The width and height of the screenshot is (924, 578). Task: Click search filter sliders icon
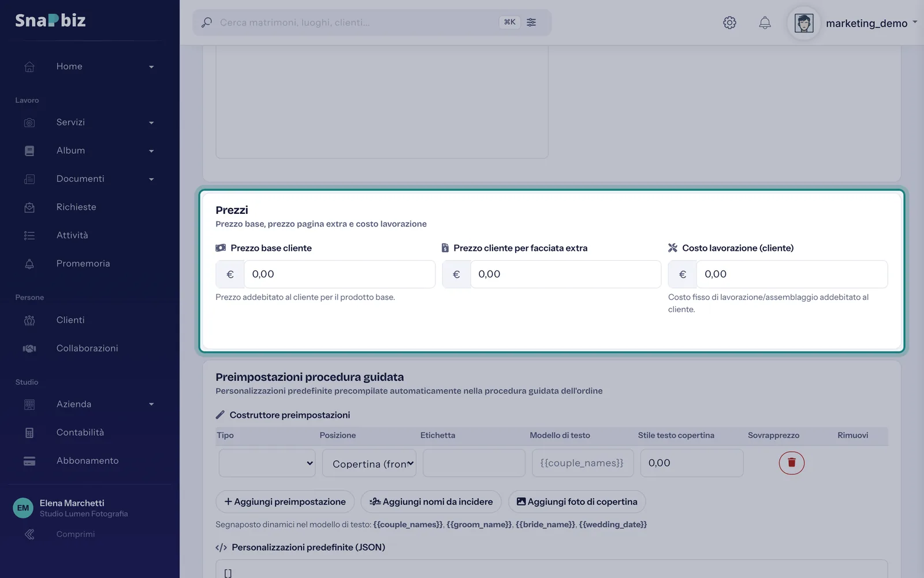(x=531, y=22)
